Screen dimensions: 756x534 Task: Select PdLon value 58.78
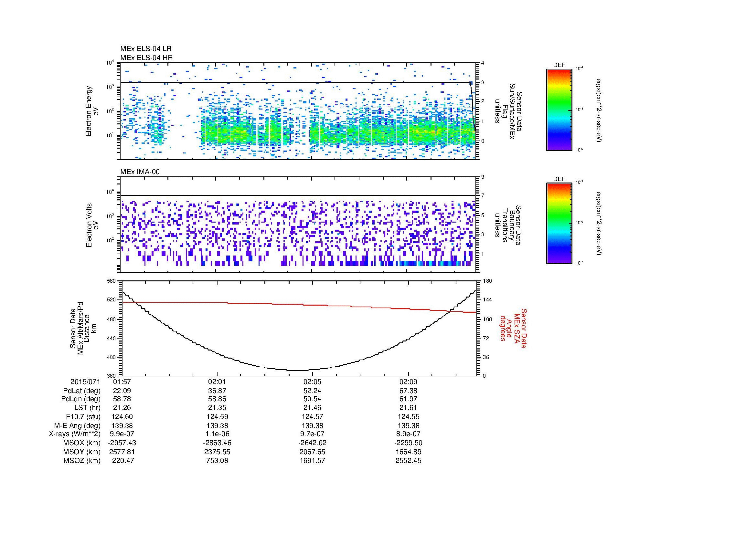122,399
